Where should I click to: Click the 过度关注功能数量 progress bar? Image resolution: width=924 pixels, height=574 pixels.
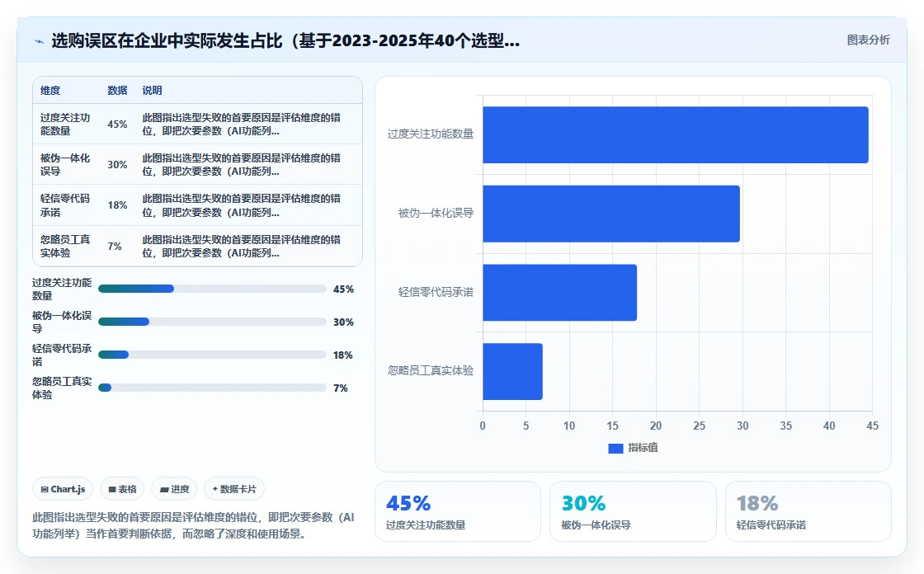(x=212, y=289)
